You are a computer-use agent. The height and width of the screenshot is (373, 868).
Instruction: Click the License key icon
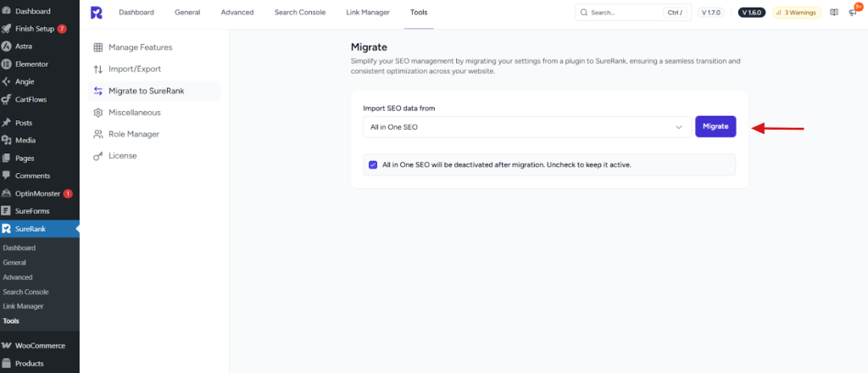coord(98,156)
